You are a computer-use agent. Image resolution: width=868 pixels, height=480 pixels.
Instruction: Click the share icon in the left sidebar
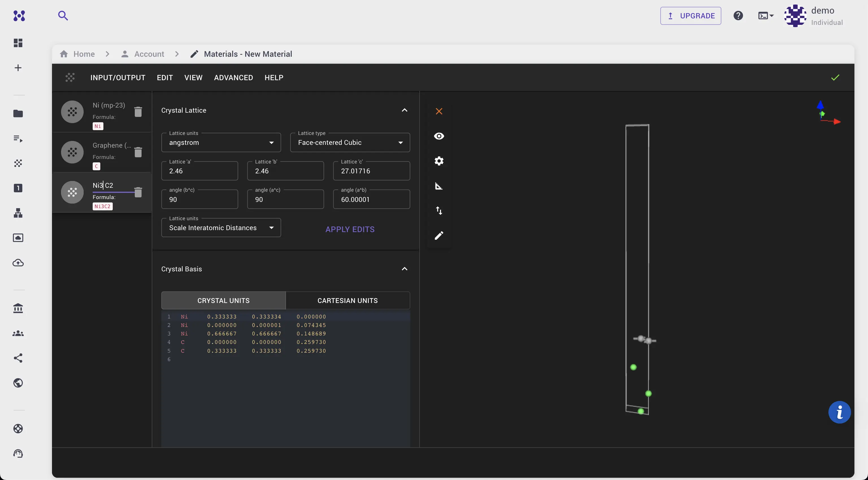click(18, 358)
